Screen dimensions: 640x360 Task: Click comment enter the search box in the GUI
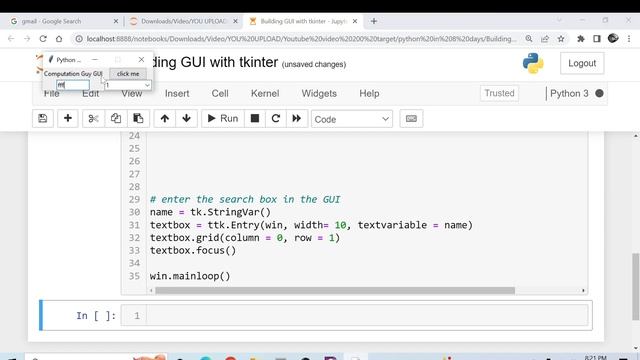coord(245,200)
